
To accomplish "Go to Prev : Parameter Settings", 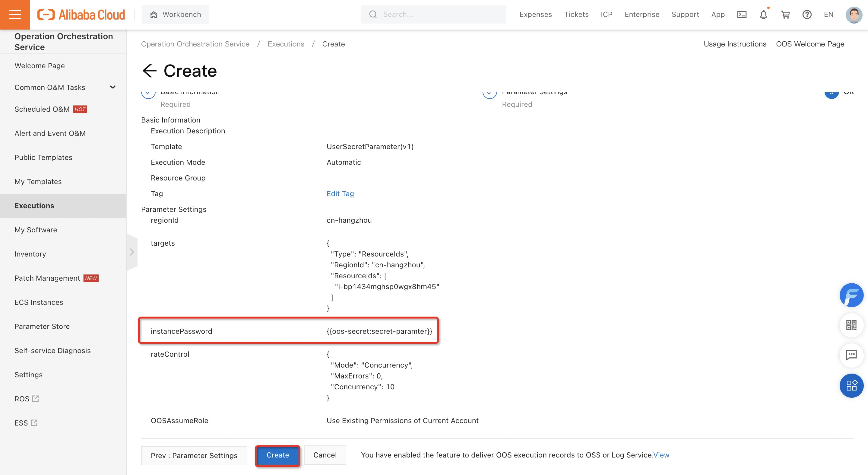I will [194, 455].
